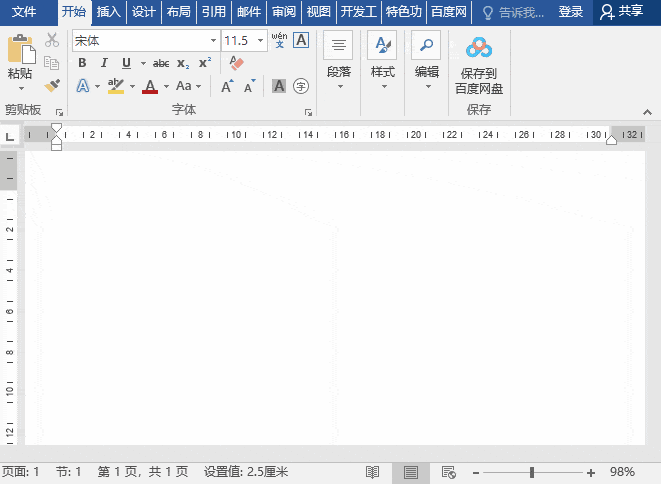Open font dialog launcher
Image resolution: width=661 pixels, height=484 pixels.
pyautogui.click(x=309, y=112)
